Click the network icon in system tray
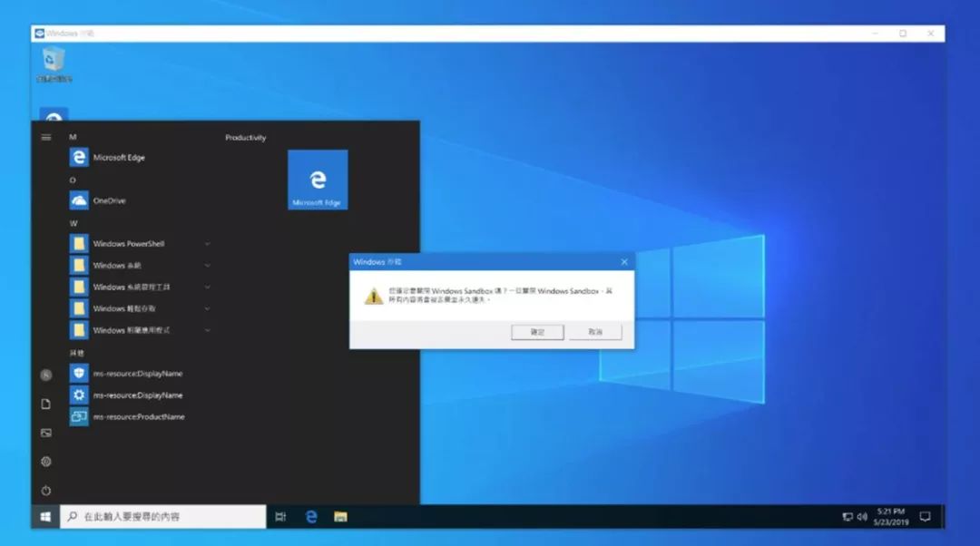Screen dimensions: 980x546 coord(848,517)
